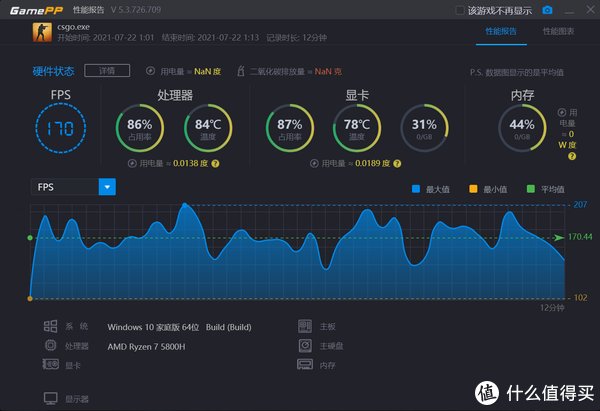Click the 12分钟 chart duration label
600x411 pixels.
tap(552, 308)
